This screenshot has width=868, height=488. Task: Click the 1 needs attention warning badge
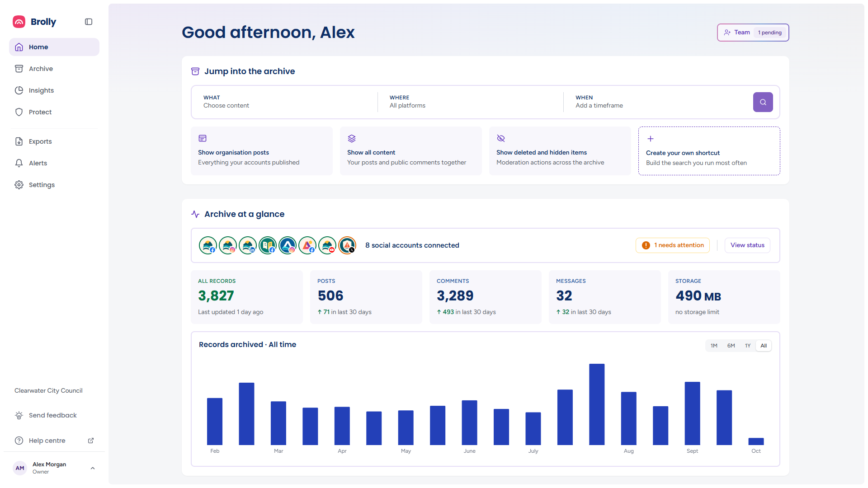tap(673, 245)
